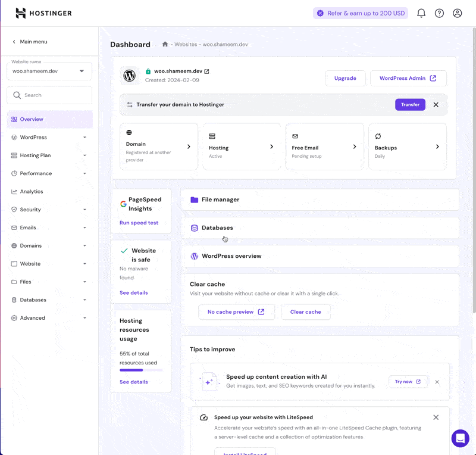Expand the Emails sidebar section
The height and width of the screenshot is (455, 476).
(x=84, y=227)
